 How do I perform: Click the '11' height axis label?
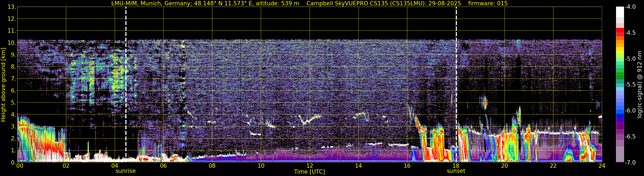click(11, 31)
